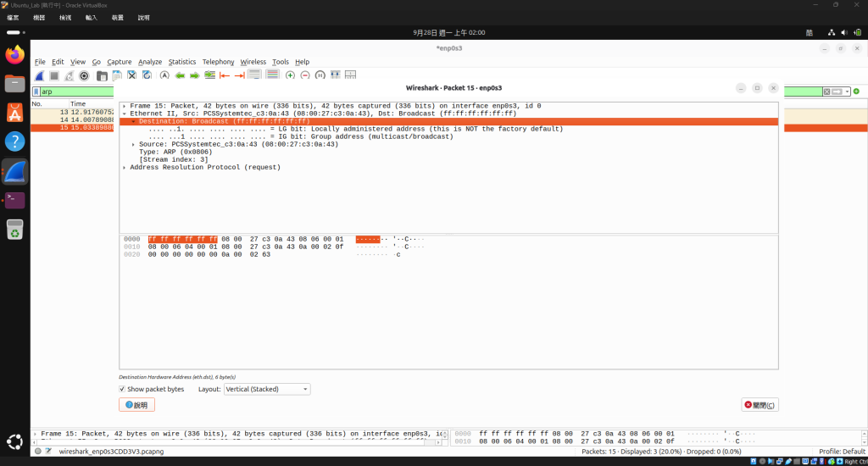868x466 pixels.
Task: Click the 說明 help button
Action: pyautogui.click(x=136, y=405)
